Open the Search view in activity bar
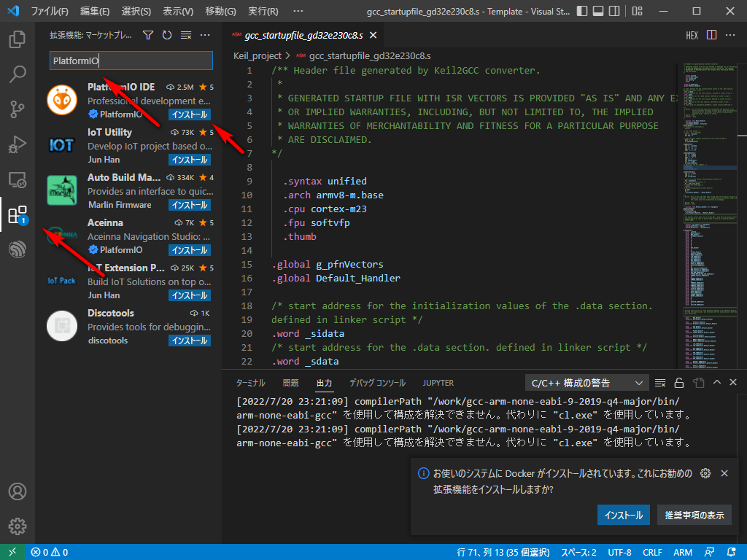 (17, 74)
